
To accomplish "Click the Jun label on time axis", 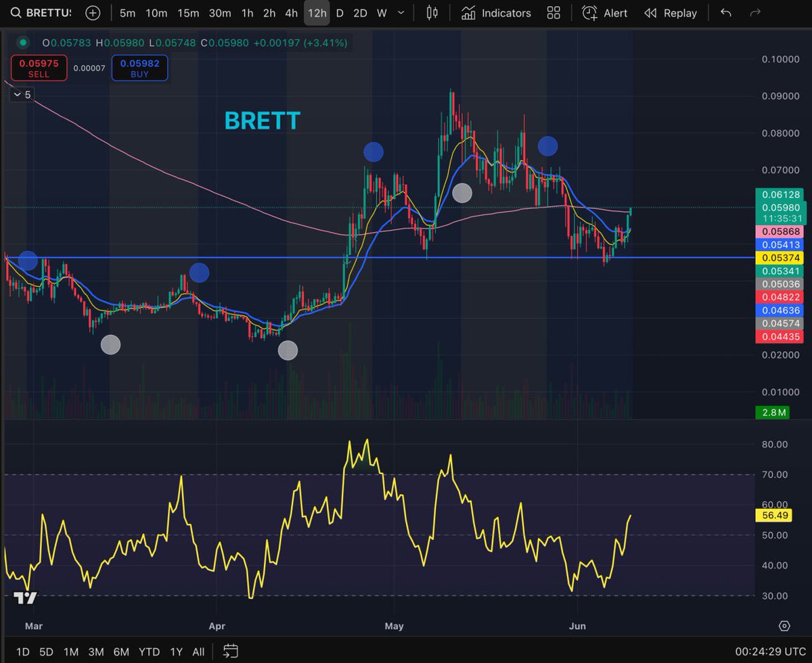I will pos(578,626).
